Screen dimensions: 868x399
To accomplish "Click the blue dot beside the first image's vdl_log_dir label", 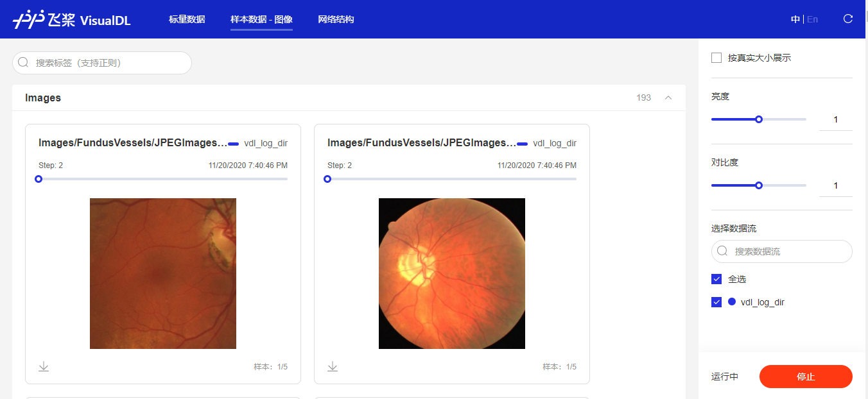I will click(232, 144).
